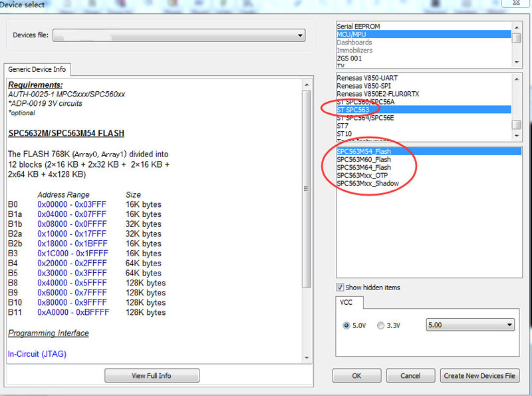Select MCU/MPU in category list

(424, 35)
